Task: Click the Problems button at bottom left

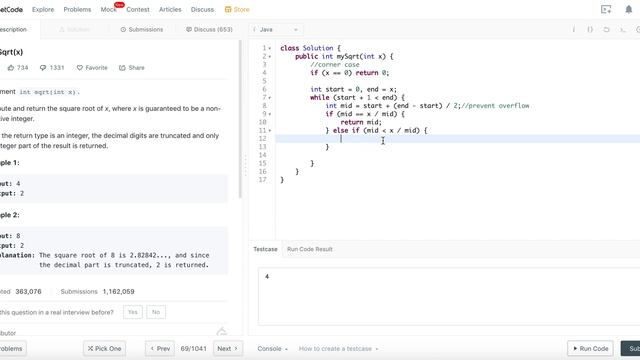Action: point(12,349)
